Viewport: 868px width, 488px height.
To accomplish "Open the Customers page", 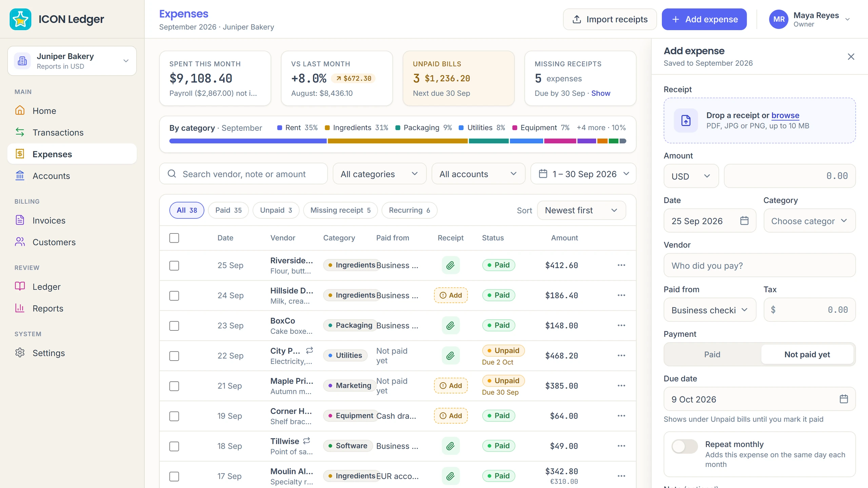I will click(72, 242).
